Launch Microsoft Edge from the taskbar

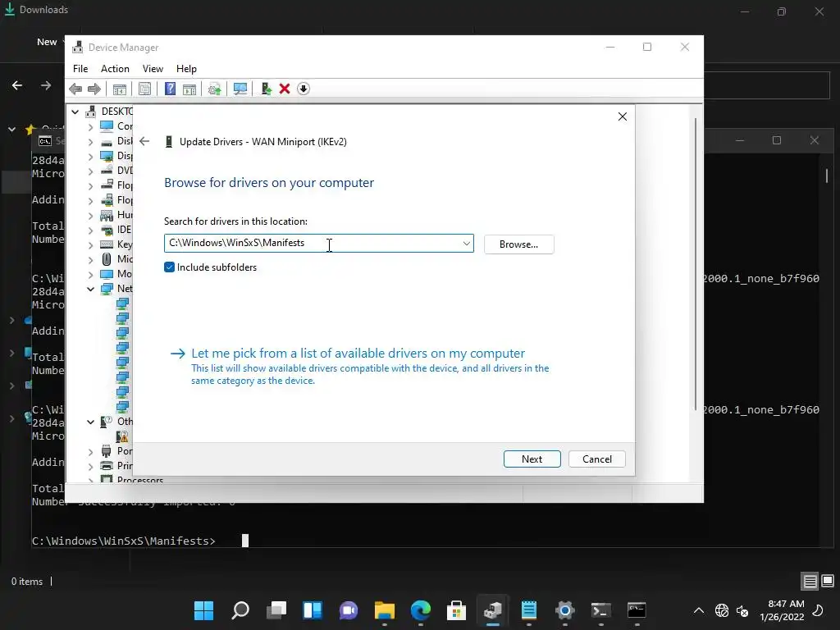[x=421, y=610]
